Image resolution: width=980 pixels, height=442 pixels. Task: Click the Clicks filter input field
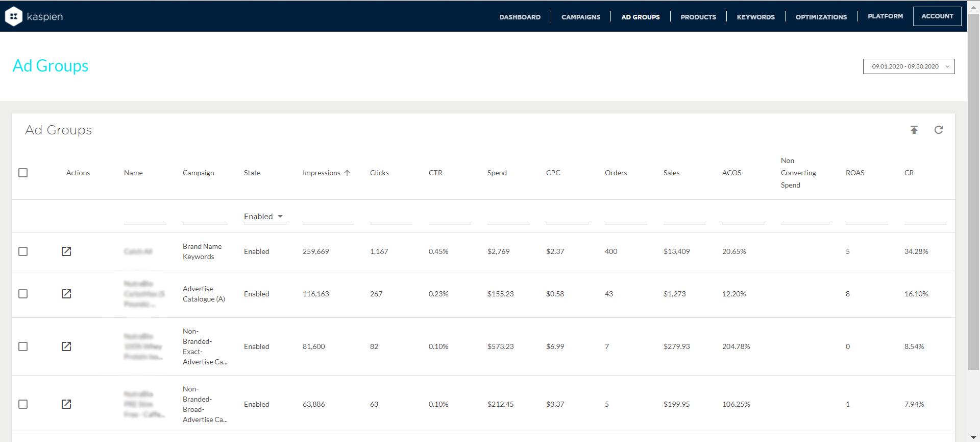click(391, 217)
